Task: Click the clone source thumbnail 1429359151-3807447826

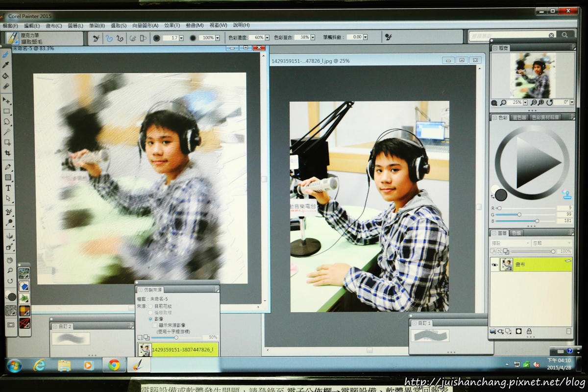Action: [145, 349]
